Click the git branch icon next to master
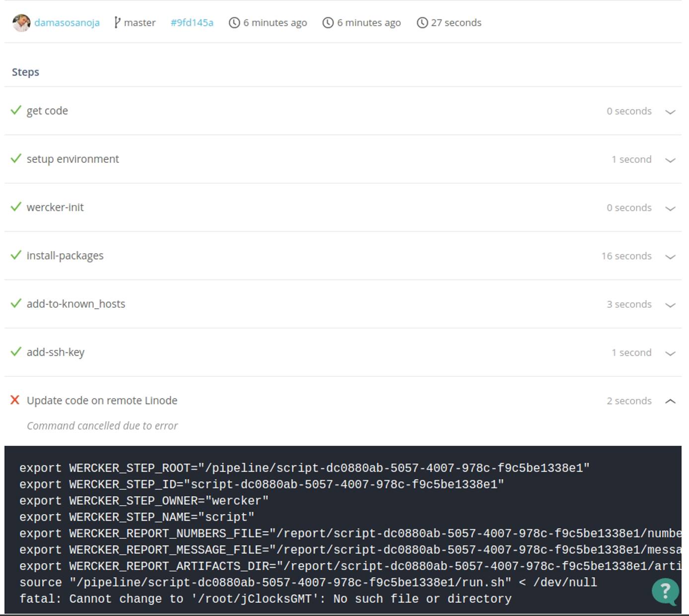This screenshot has height=616, width=689. 117,22
